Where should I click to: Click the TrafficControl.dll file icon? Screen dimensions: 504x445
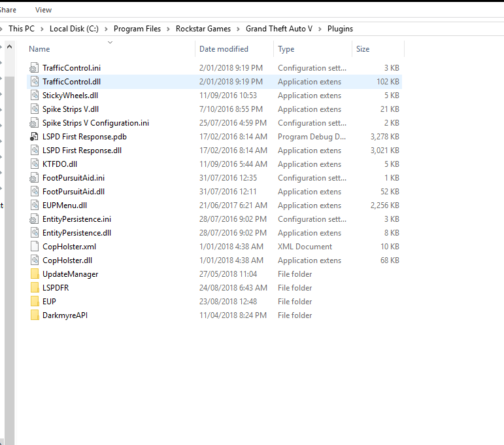click(35, 82)
